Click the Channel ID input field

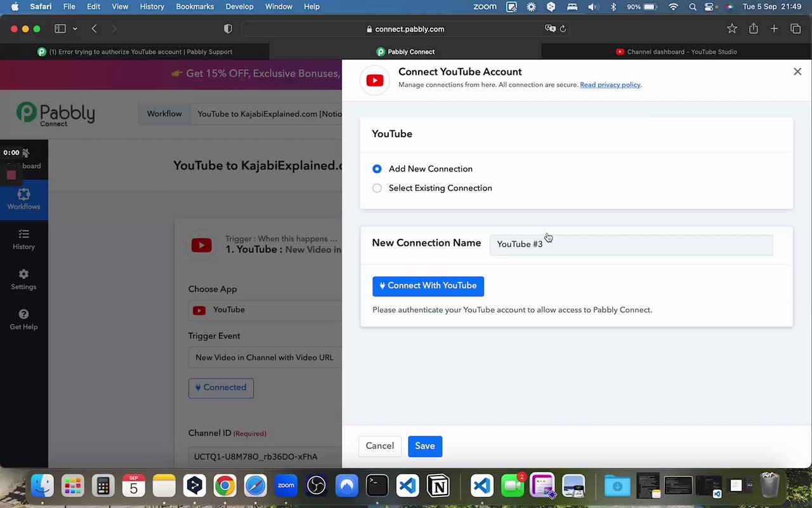coord(265,457)
